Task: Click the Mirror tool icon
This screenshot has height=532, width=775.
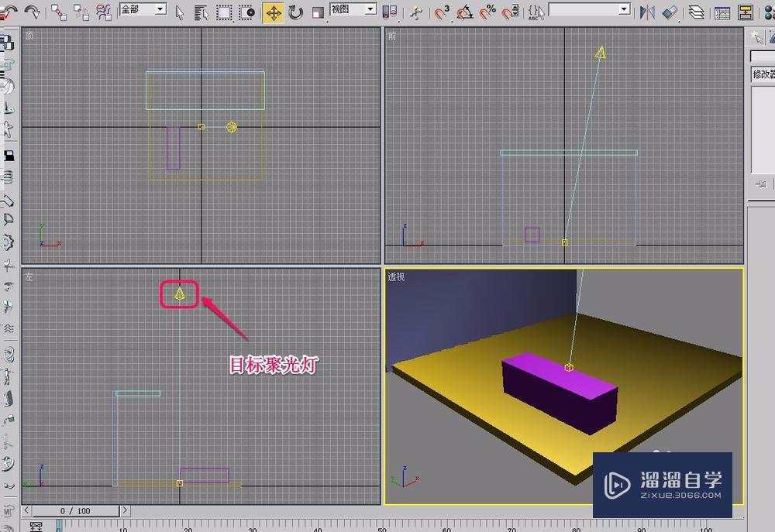Action: 647,12
